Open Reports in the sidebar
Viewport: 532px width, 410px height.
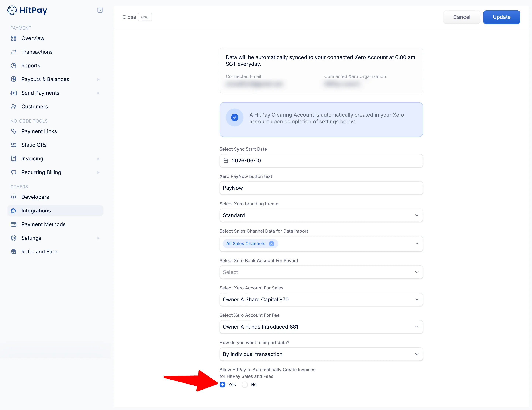[x=55, y=66]
